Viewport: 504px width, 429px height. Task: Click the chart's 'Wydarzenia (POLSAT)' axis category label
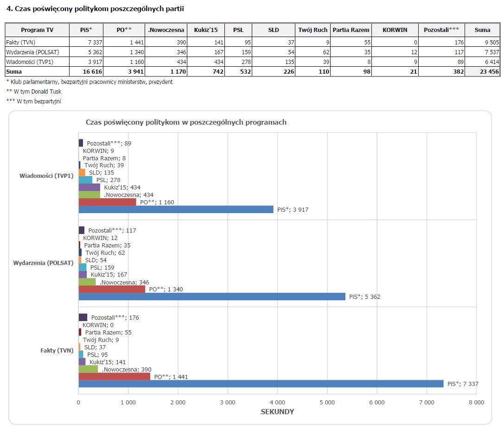pos(43,263)
